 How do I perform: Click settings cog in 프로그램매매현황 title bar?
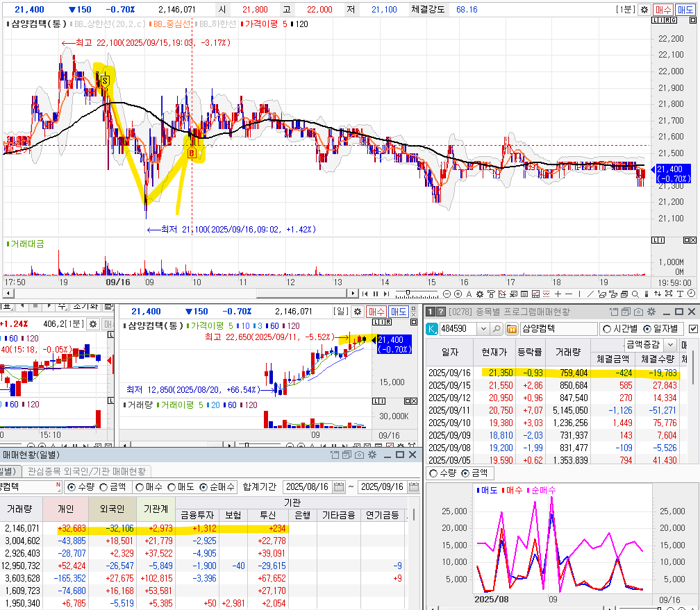point(651,312)
